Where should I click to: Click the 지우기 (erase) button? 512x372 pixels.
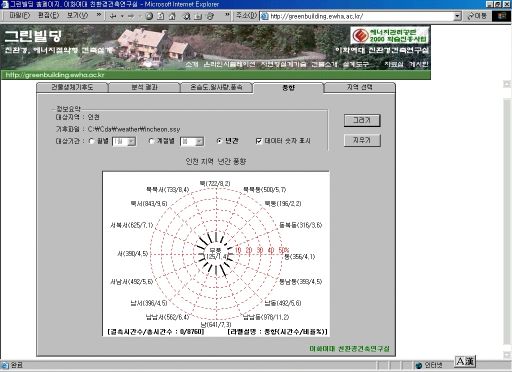point(362,140)
